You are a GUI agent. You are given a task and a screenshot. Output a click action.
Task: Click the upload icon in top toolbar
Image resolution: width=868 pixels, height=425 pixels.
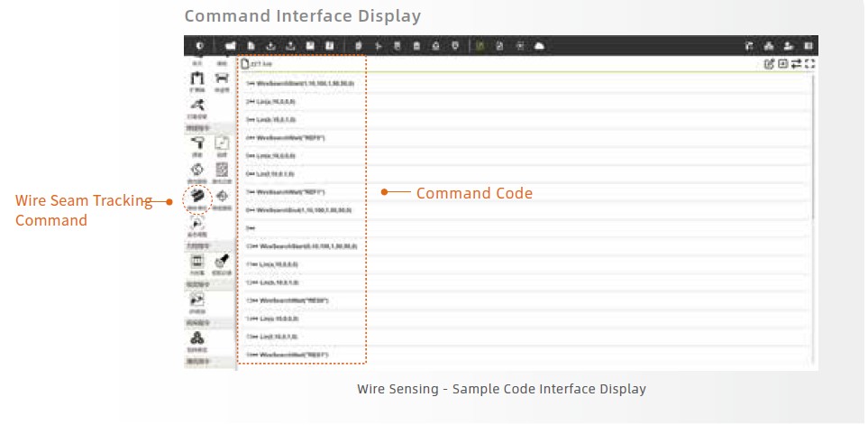[290, 45]
